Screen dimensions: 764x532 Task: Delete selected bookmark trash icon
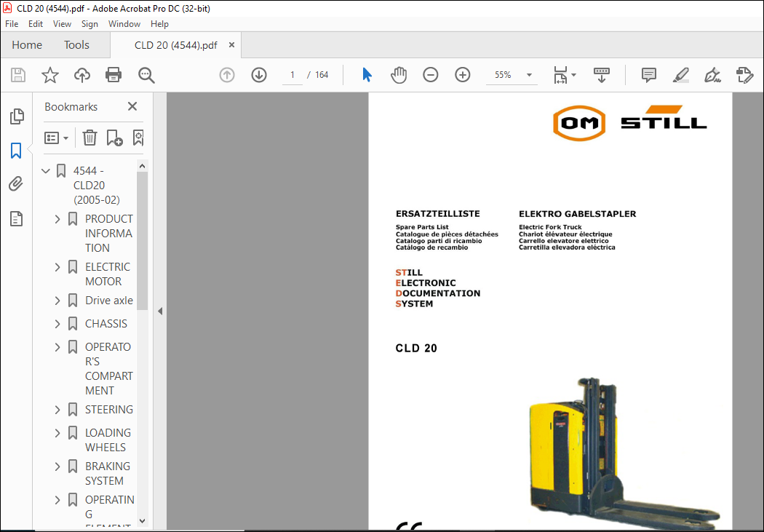(89, 138)
